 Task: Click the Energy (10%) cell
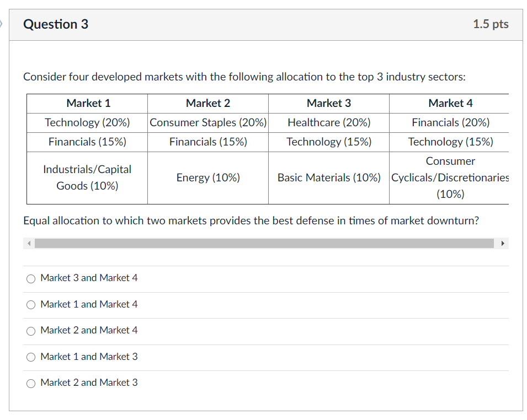pos(208,178)
